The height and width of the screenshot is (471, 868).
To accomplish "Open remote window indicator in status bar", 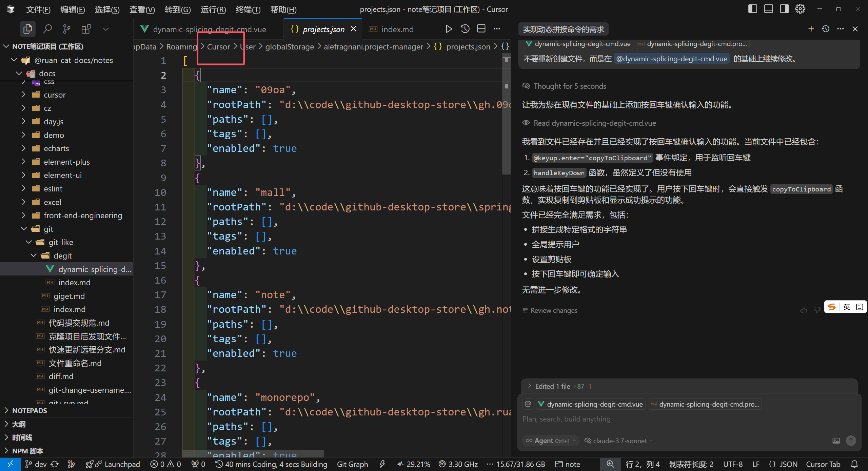I will (10, 464).
